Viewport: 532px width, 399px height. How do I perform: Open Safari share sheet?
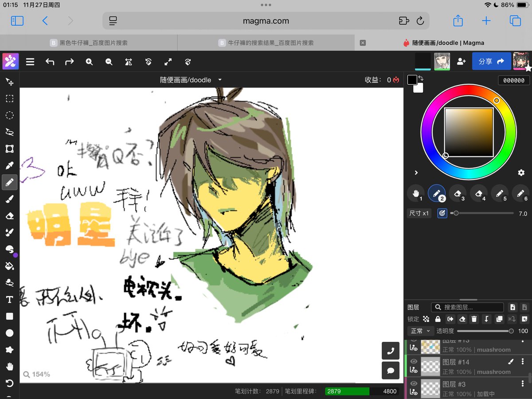[x=458, y=21]
